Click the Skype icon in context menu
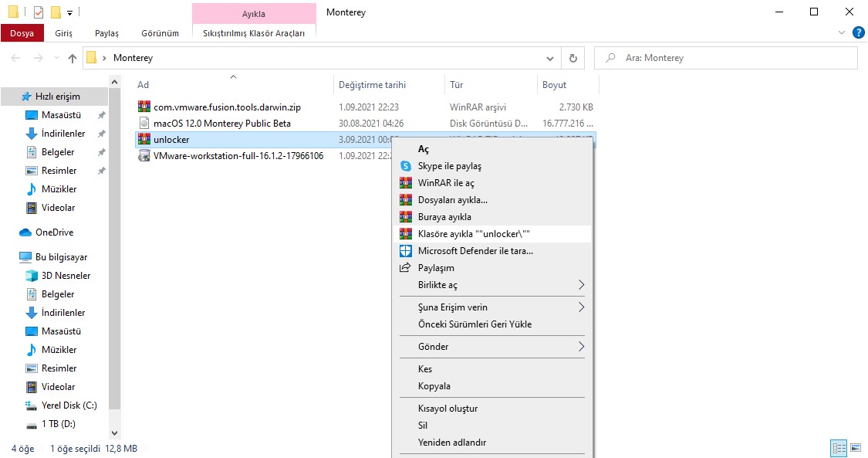Image resolution: width=868 pixels, height=458 pixels. click(x=406, y=165)
